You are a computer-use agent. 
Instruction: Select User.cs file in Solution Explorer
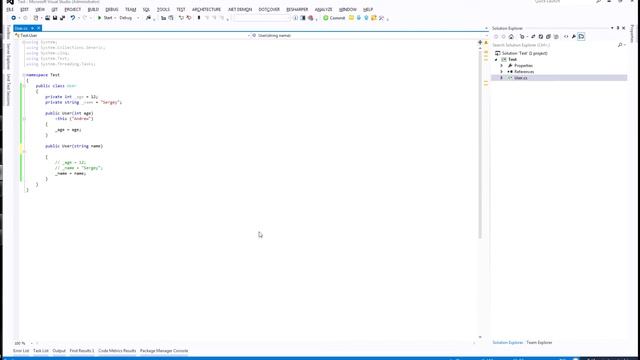tap(520, 78)
